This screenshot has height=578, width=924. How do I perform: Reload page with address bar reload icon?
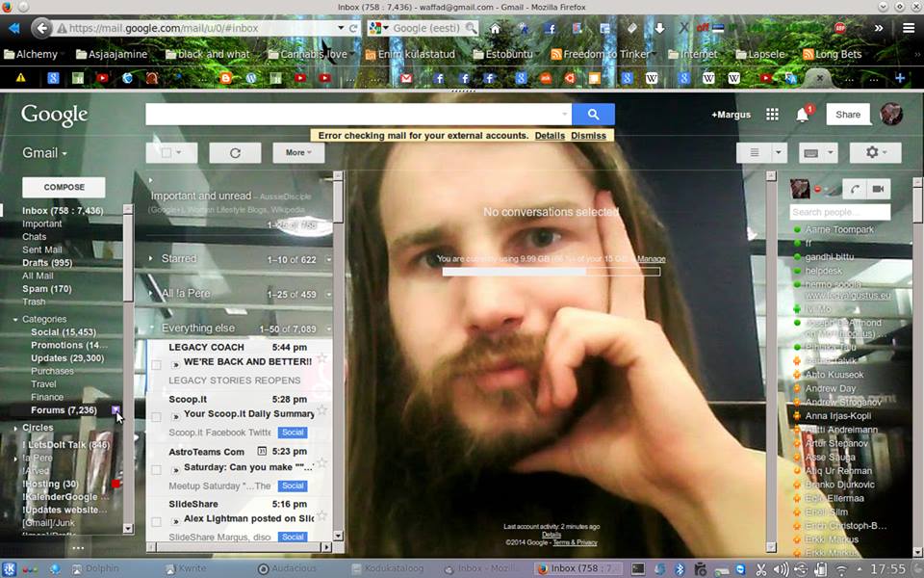click(353, 28)
